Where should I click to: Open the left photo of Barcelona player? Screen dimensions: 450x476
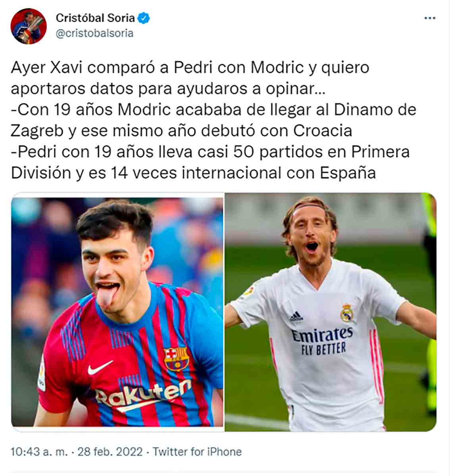pos(117,312)
